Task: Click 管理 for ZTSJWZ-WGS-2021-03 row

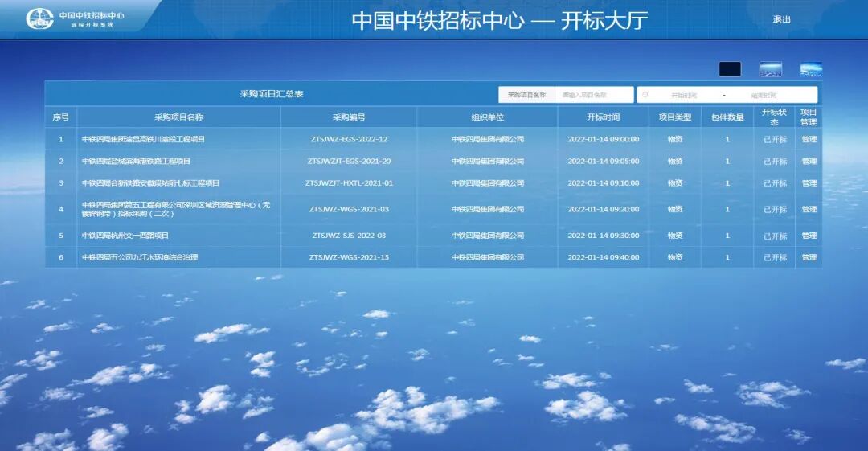Action: point(809,210)
